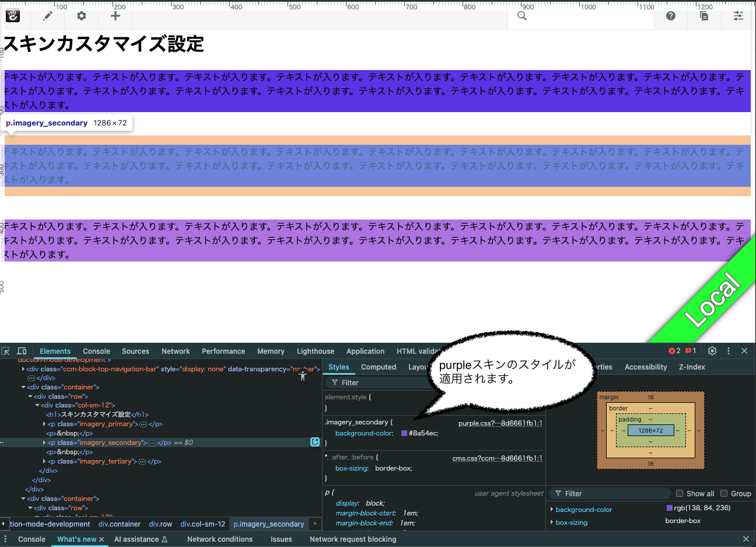Screen dimensions: 756x547
Task: Open the purple.css source link
Action: click(501, 423)
